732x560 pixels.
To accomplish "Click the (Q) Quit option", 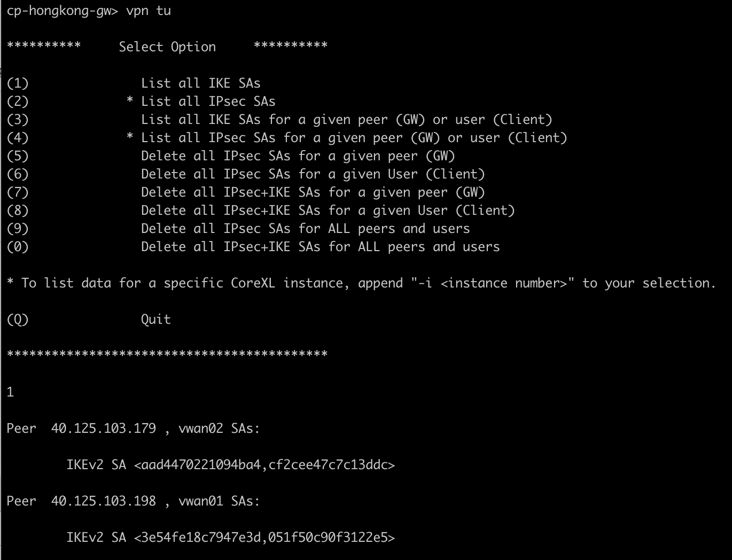I will click(89, 320).
